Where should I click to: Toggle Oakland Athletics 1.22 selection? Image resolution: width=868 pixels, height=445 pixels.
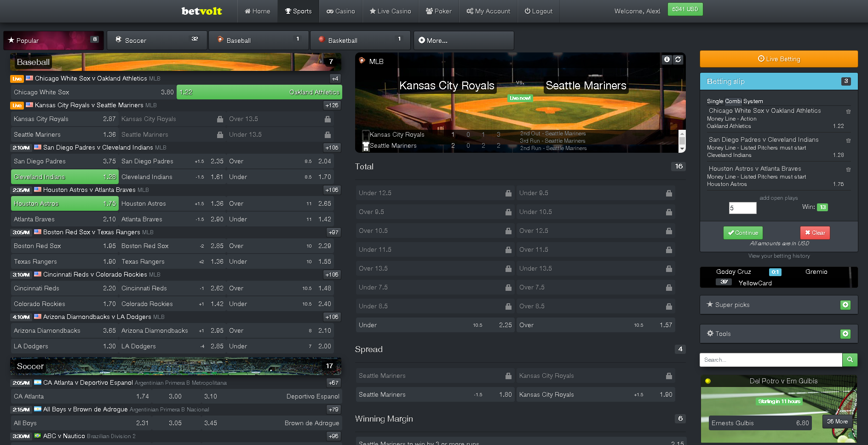[259, 92]
